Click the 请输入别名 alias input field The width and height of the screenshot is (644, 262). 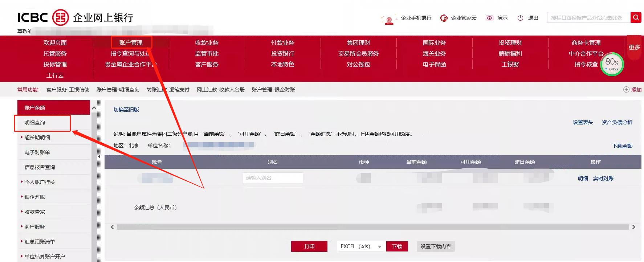tap(273, 178)
